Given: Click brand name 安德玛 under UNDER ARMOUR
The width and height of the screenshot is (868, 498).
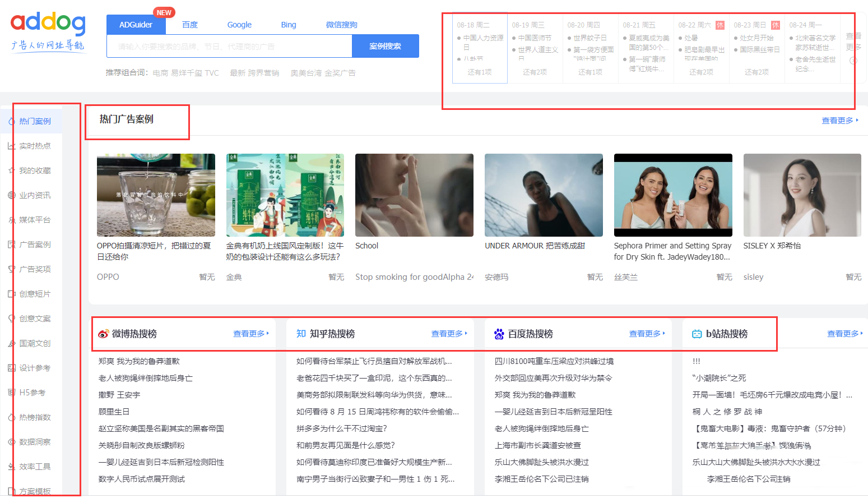Looking at the screenshot, I should click(x=496, y=277).
